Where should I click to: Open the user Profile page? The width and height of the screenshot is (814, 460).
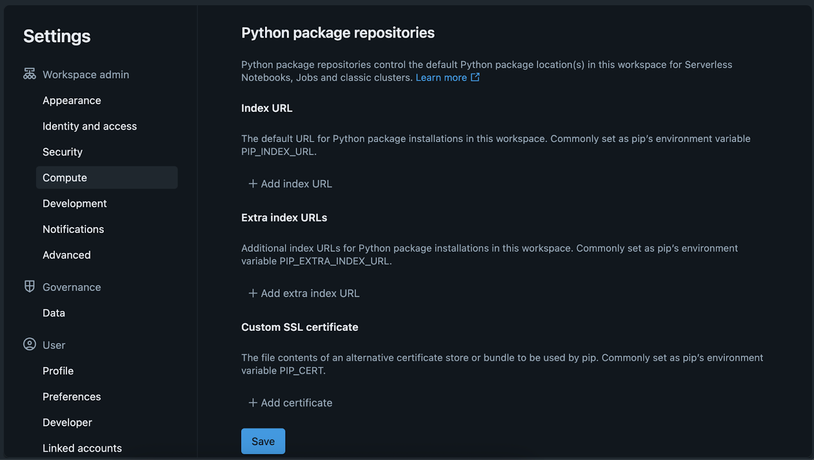[x=58, y=371]
